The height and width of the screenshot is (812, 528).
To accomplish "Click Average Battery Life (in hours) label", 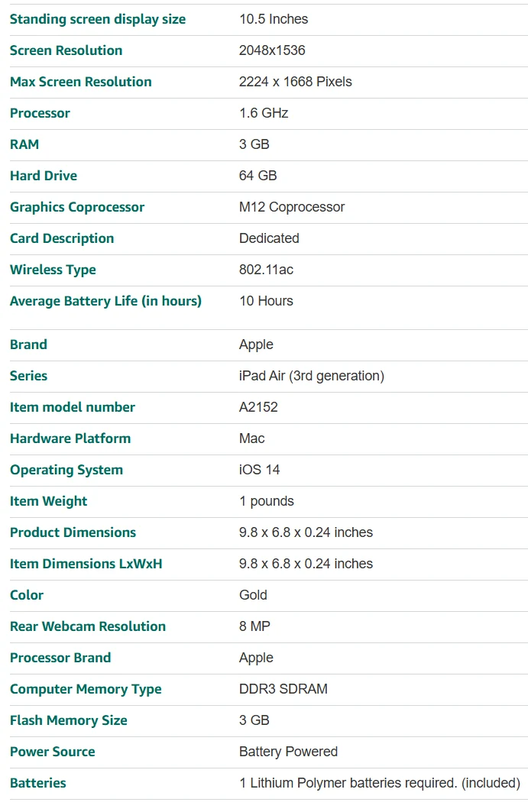I will pos(105,301).
